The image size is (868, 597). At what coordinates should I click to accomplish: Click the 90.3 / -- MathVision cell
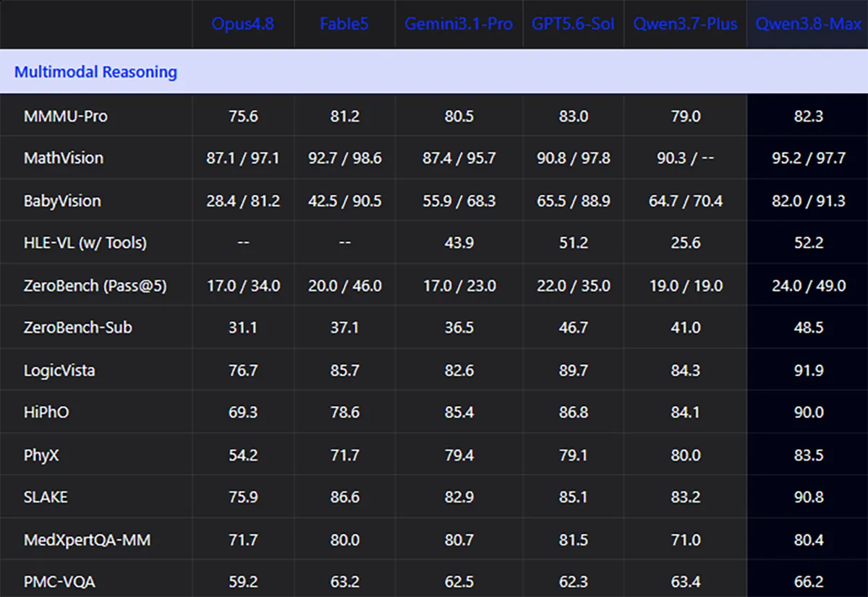tap(686, 158)
